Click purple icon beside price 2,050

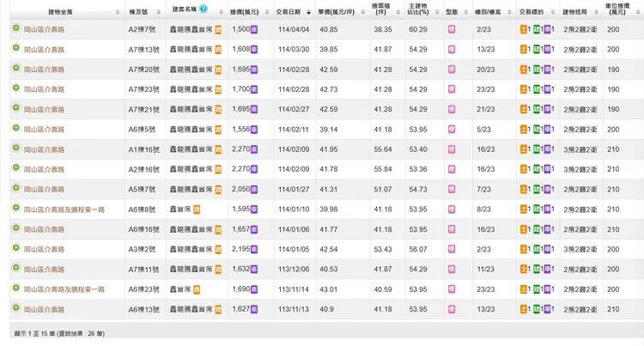click(x=254, y=189)
